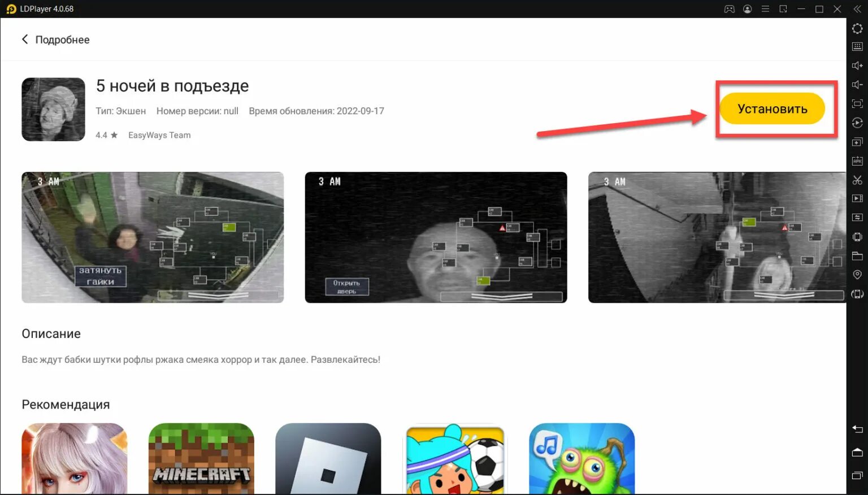
Task: Click the 5 ночей в подъезде app icon
Action: tap(53, 109)
